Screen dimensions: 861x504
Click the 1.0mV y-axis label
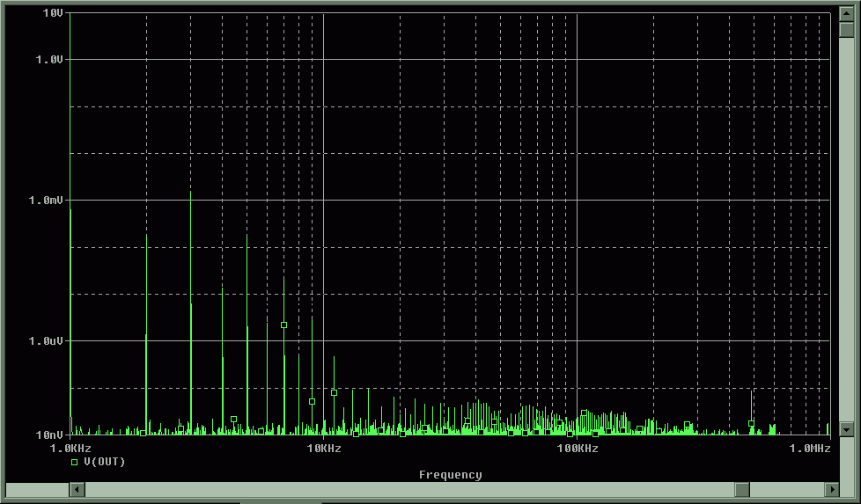point(47,200)
